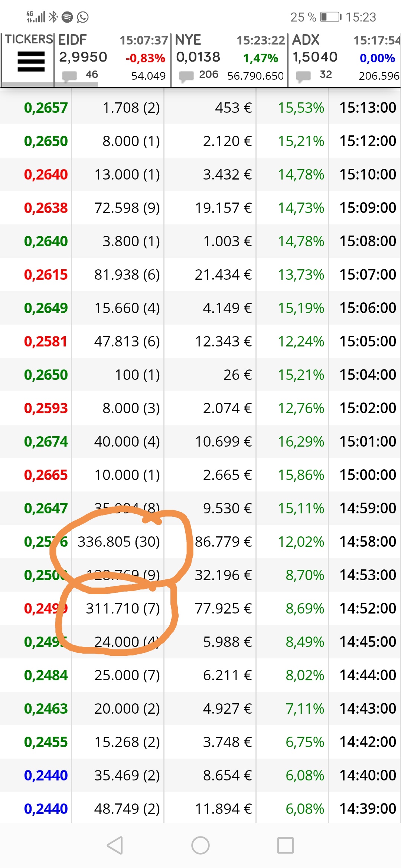401x868 pixels.
Task: Select price 0,2484
Action: click(x=46, y=675)
